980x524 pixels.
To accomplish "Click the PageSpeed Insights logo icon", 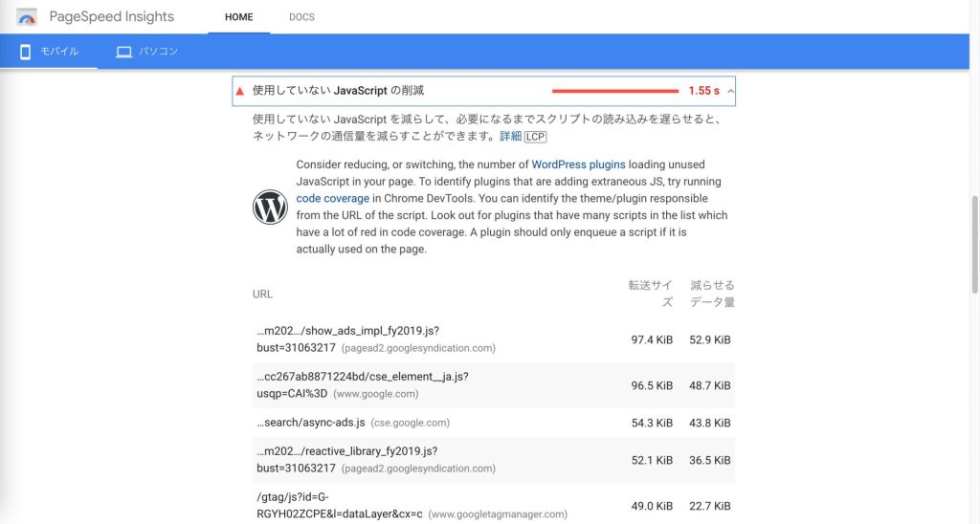I will [26, 17].
